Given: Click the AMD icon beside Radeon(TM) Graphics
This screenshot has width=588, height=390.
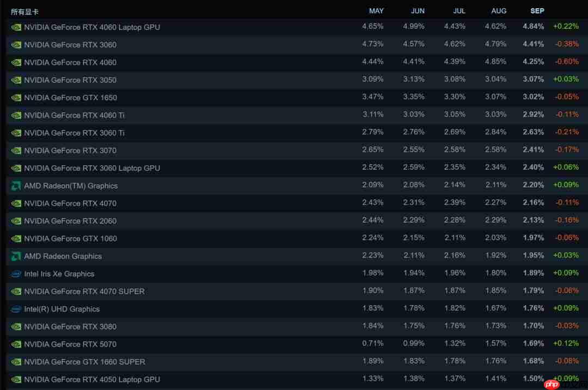Looking at the screenshot, I should (x=15, y=185).
